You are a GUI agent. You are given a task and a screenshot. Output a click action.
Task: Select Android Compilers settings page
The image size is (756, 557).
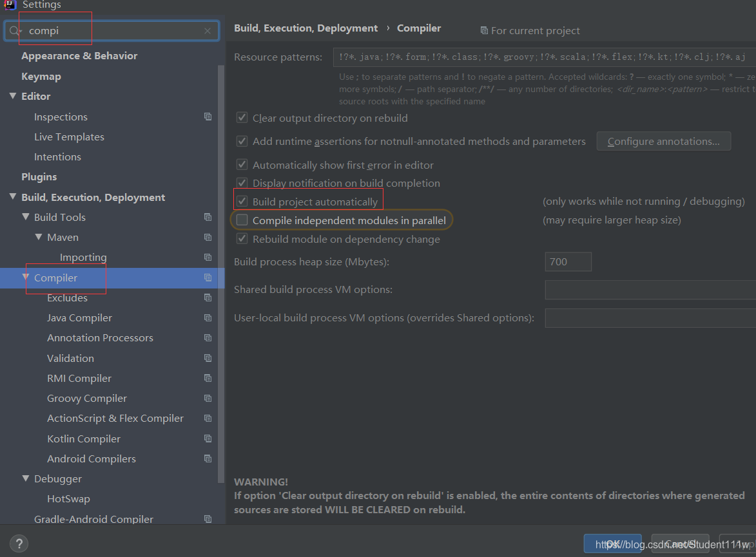pyautogui.click(x=91, y=458)
